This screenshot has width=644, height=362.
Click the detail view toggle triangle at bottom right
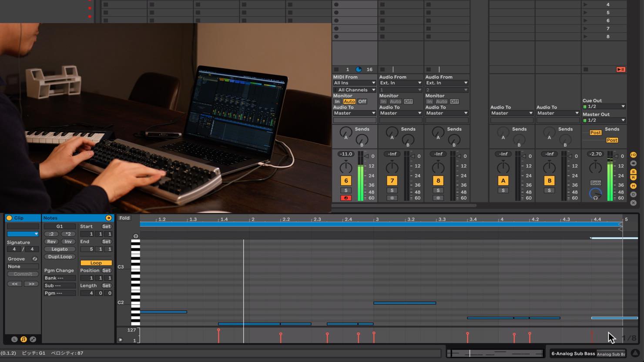(635, 353)
